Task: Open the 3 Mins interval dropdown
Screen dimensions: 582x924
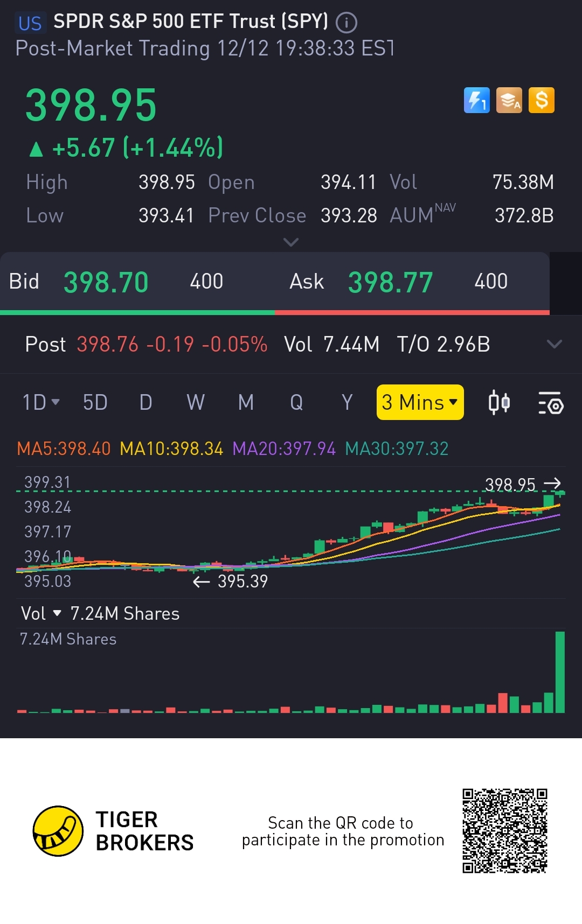Action: tap(420, 402)
